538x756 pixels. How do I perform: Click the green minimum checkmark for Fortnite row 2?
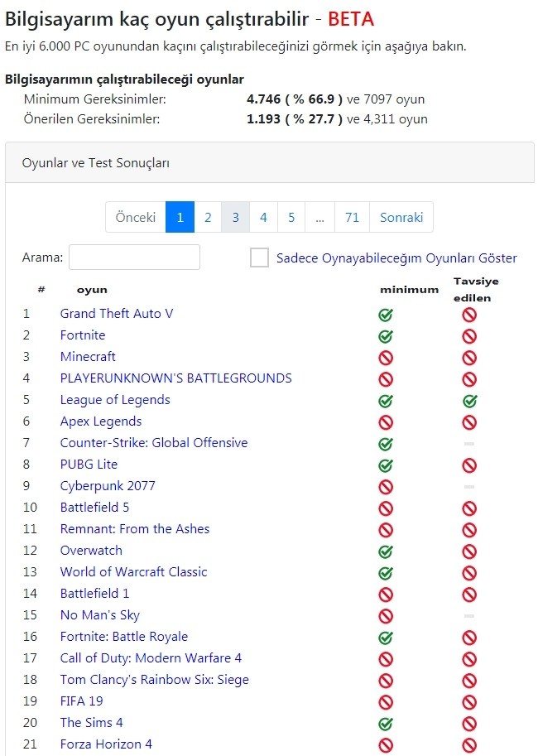[386, 336]
